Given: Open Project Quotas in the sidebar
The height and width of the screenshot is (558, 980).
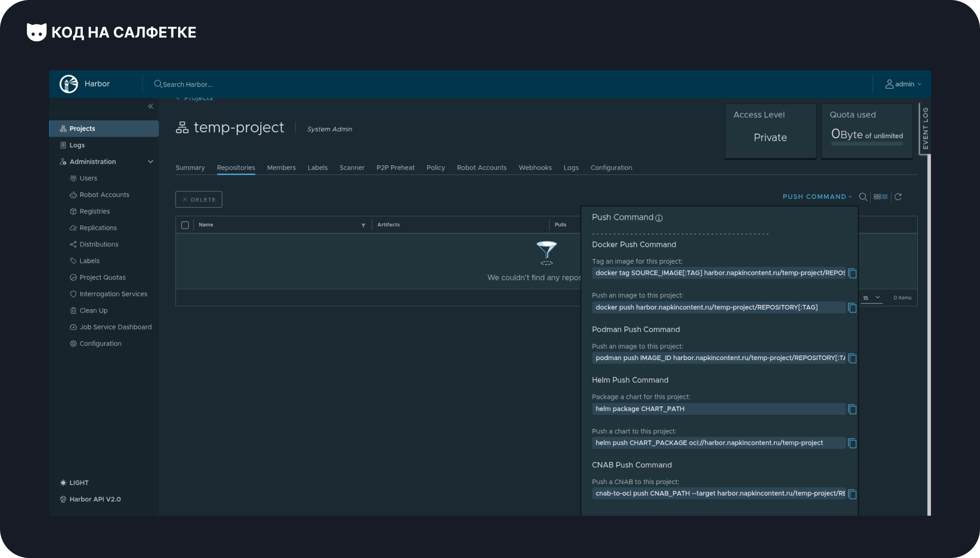Looking at the screenshot, I should point(102,277).
